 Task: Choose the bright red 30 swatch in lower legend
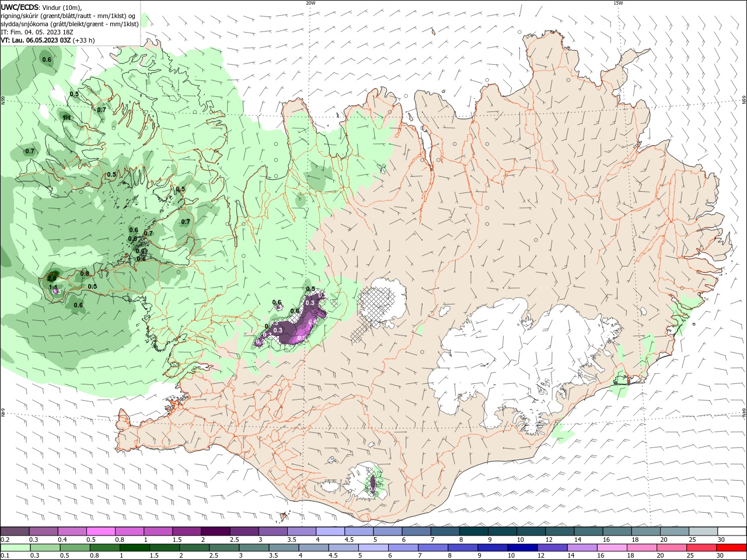coord(731,548)
